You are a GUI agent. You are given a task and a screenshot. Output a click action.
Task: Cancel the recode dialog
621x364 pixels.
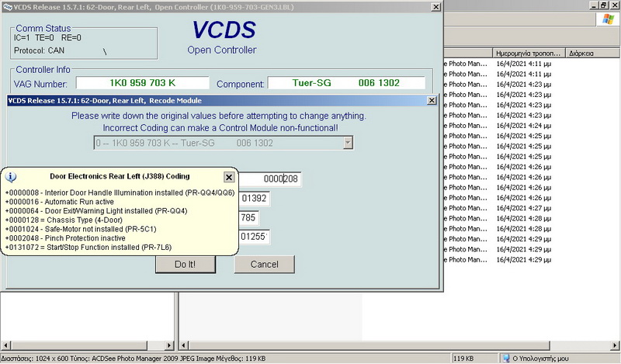click(264, 265)
